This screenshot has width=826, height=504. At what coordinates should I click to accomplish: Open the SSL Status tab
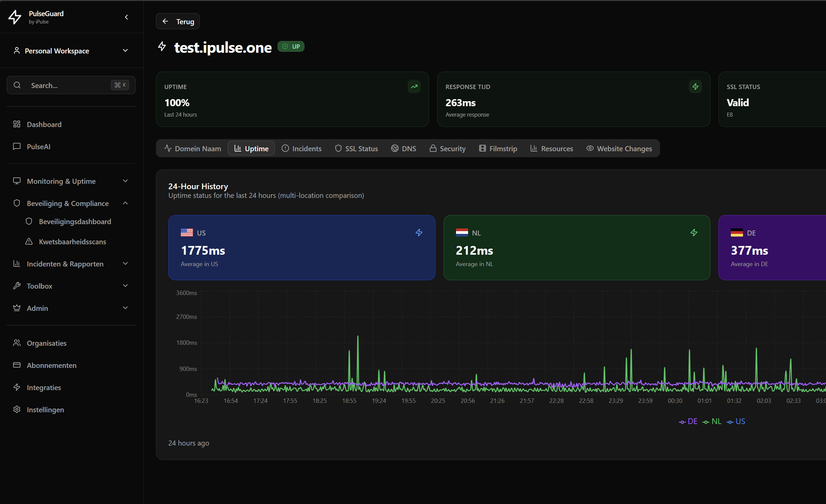(x=357, y=149)
